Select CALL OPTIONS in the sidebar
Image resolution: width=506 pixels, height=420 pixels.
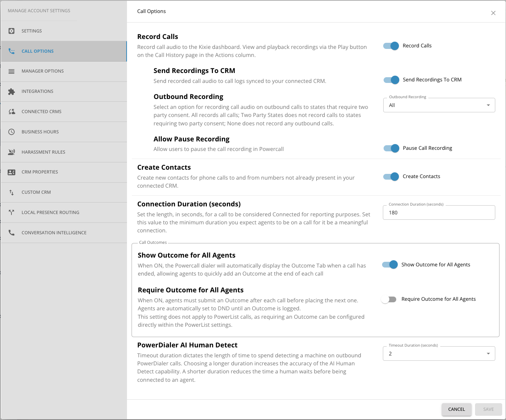point(64,51)
